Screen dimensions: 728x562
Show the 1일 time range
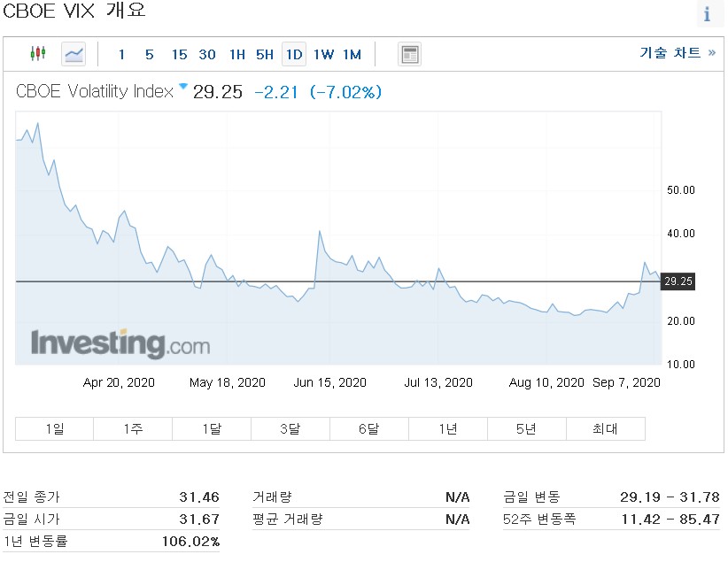coord(54,429)
